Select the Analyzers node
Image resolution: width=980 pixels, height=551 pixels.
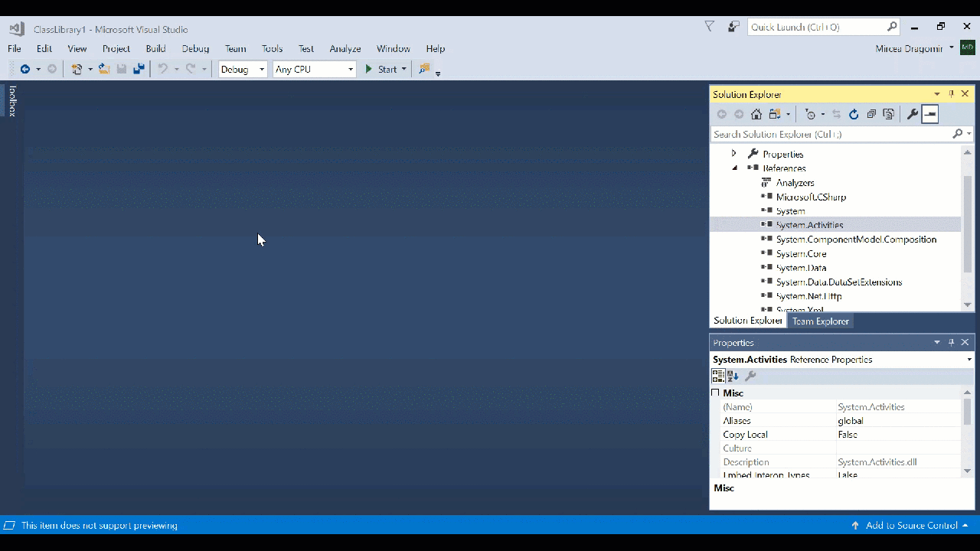tap(795, 183)
